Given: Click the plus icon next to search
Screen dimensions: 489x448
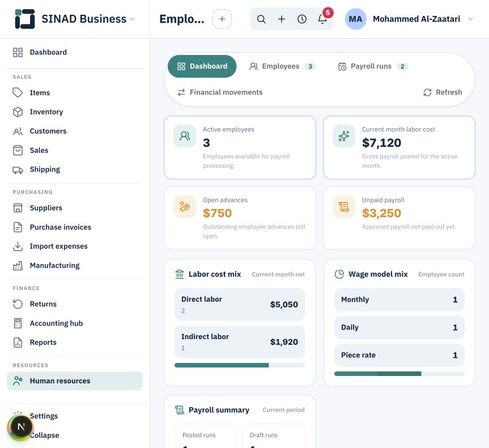Looking at the screenshot, I should [x=282, y=19].
